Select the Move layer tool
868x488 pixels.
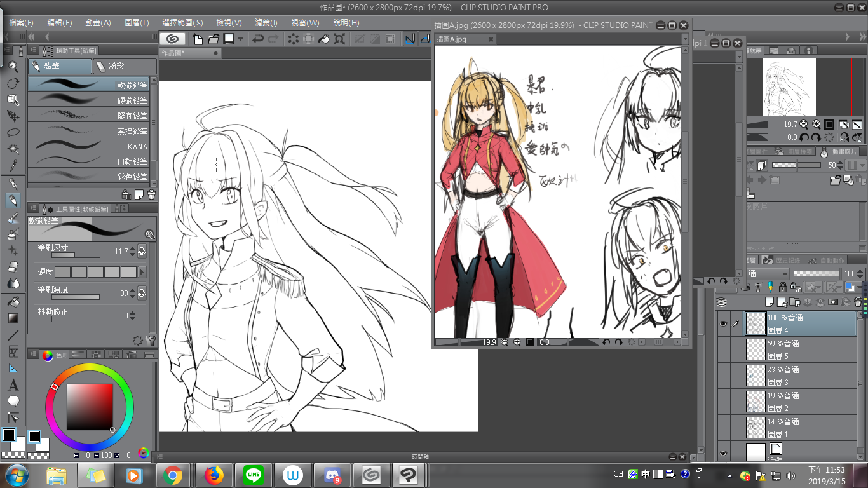click(13, 116)
